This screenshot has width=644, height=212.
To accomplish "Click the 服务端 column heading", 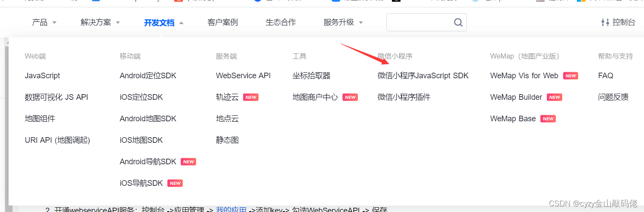I will coord(226,56).
